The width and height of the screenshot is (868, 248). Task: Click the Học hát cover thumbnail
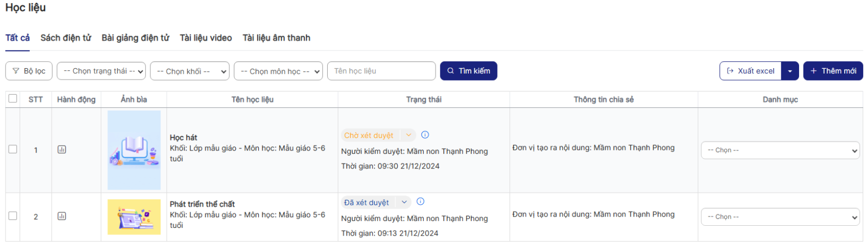point(134,150)
